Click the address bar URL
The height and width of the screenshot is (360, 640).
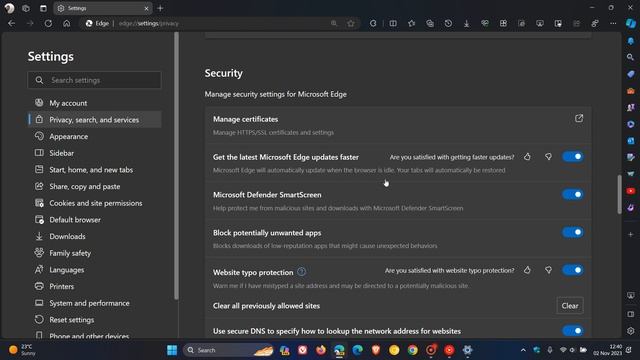click(x=149, y=24)
